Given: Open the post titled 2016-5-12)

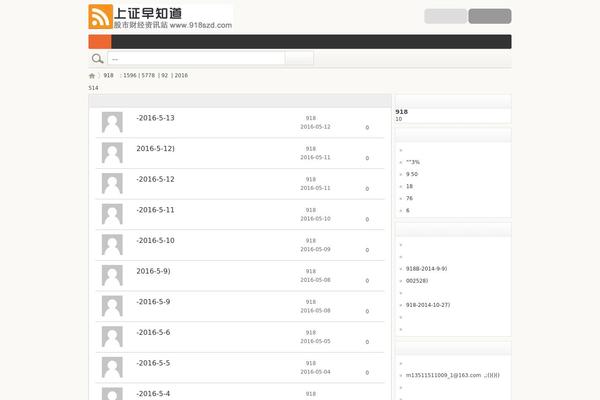Looking at the screenshot, I should click(x=155, y=149).
